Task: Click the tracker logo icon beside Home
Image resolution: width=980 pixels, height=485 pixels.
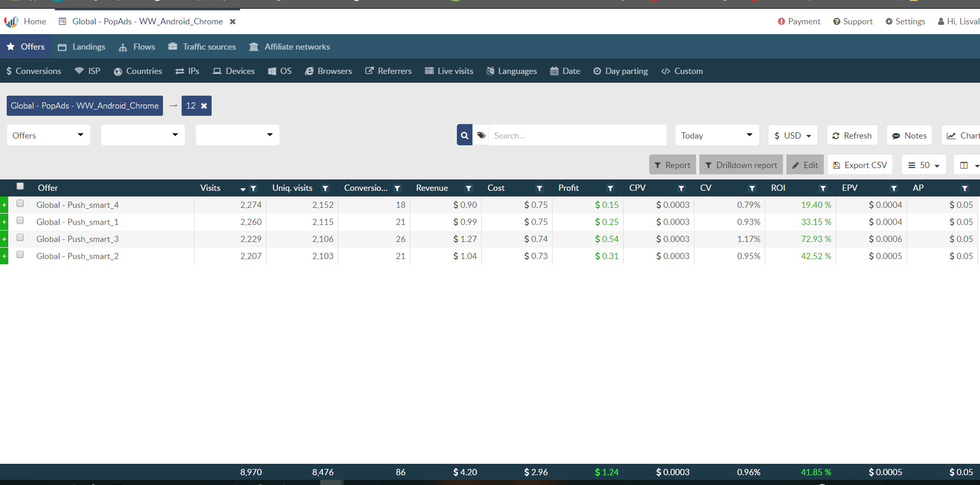Action: tap(11, 22)
